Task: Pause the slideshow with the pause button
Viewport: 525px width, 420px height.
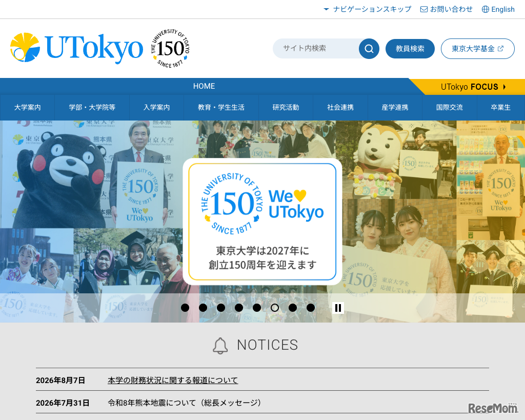Action: coord(338,308)
